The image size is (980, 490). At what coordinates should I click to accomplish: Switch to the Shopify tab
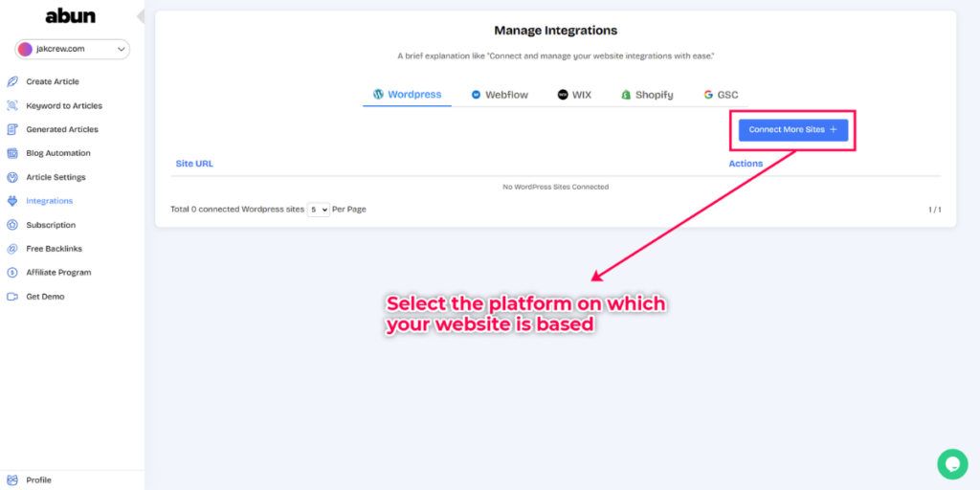[x=647, y=95]
